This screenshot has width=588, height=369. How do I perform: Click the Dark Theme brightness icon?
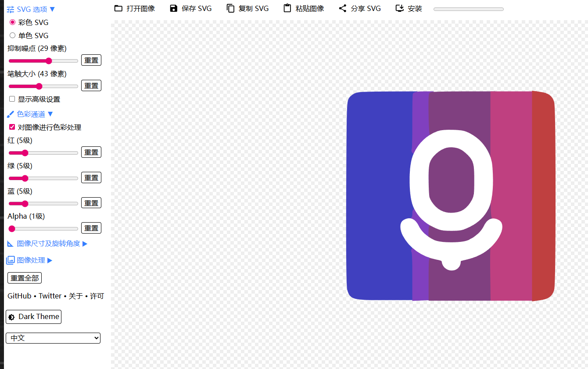point(12,317)
